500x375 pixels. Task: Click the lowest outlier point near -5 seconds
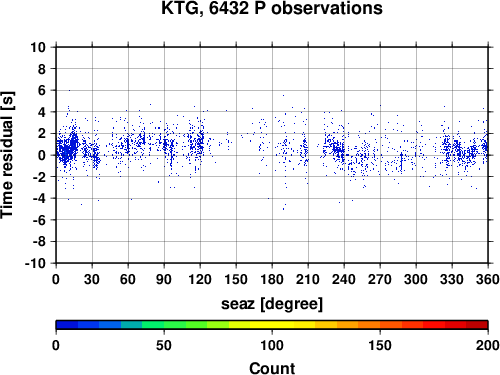283,209
